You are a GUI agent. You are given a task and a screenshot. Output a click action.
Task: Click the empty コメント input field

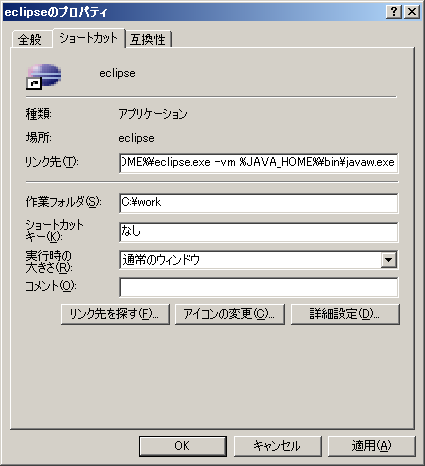click(x=259, y=287)
